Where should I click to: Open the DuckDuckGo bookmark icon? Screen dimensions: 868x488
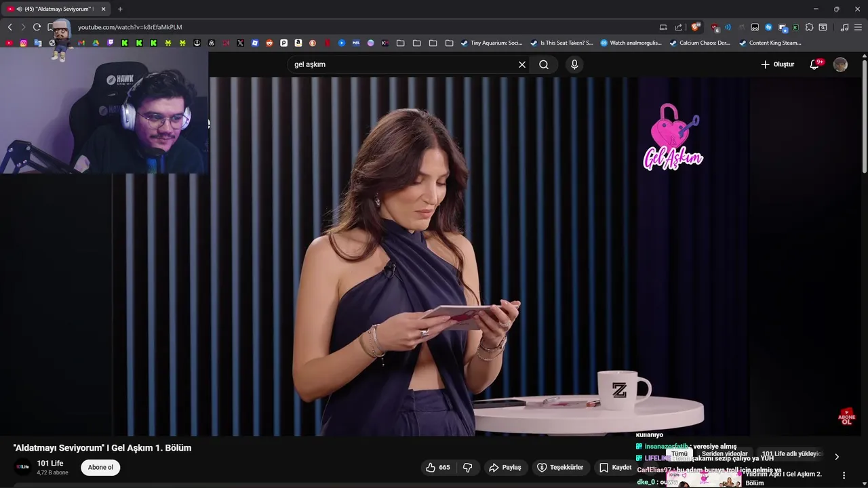[312, 43]
